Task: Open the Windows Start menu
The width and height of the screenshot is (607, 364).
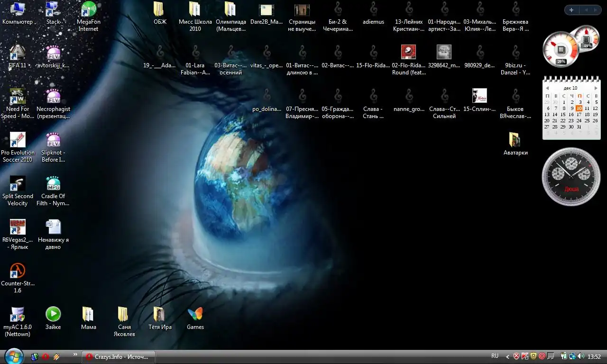Action: 14,356
